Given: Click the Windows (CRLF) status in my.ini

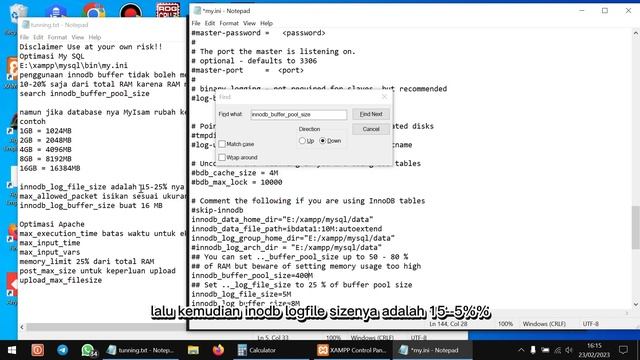Looking at the screenshot, I should (x=544, y=324).
